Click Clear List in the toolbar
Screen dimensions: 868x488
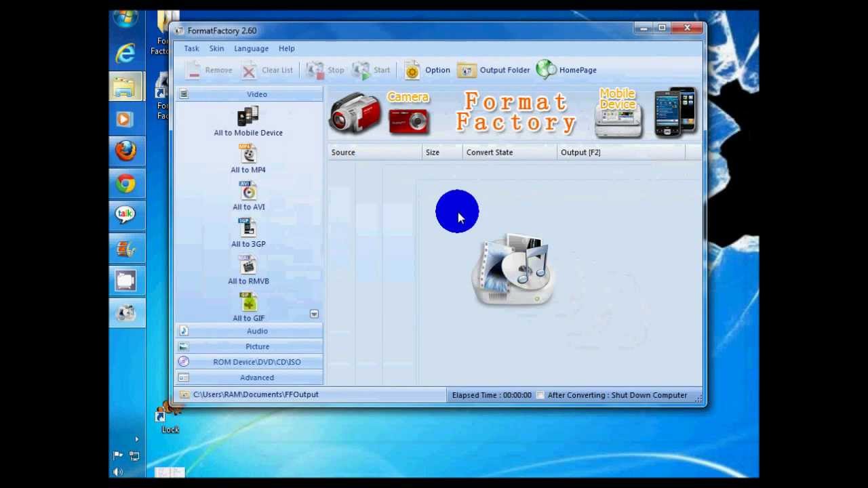coord(268,70)
